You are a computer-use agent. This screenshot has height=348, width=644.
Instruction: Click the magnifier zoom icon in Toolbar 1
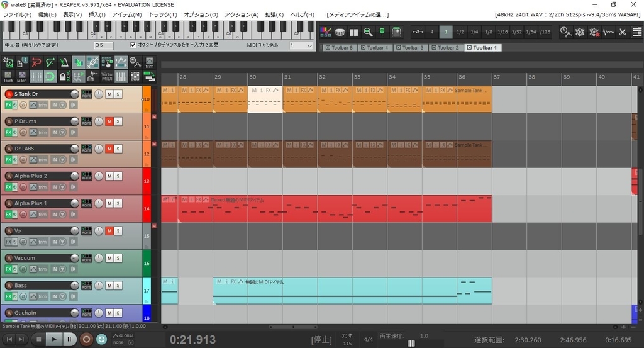[x=368, y=32]
